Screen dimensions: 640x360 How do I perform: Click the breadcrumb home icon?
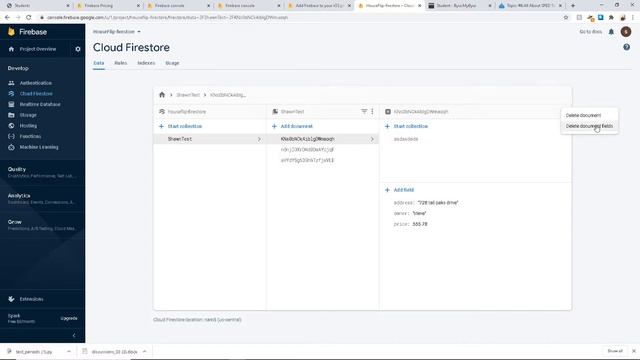pos(162,95)
